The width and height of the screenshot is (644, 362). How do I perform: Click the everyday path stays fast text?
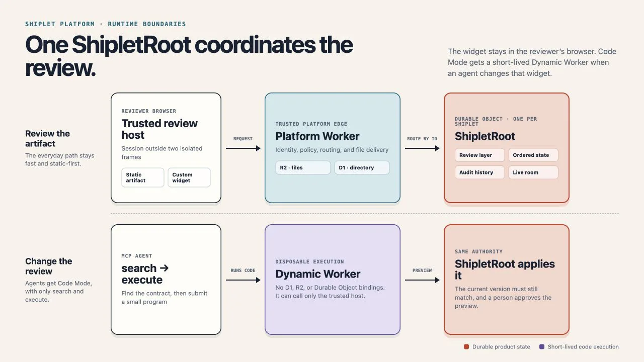coord(60,160)
